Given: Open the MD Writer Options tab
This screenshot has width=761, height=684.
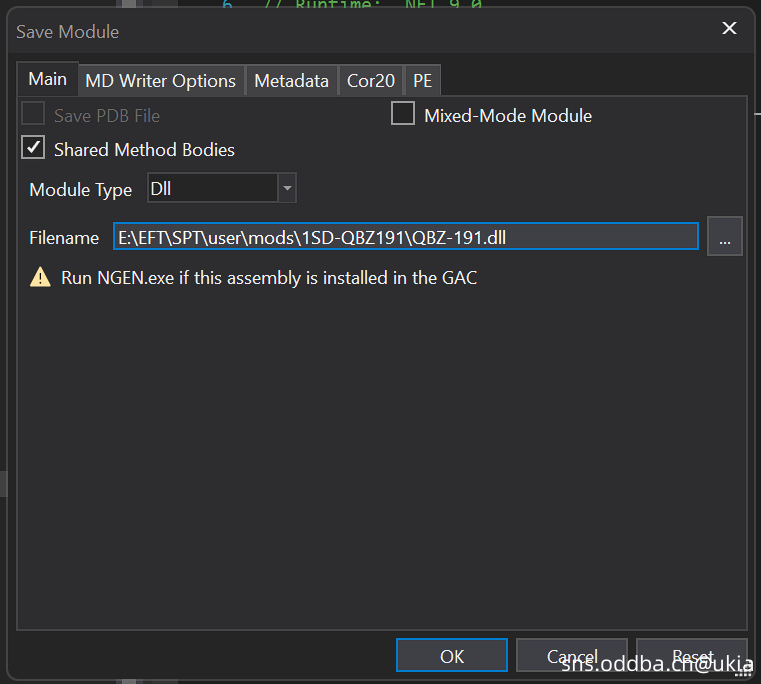Looking at the screenshot, I should pyautogui.click(x=160, y=81).
